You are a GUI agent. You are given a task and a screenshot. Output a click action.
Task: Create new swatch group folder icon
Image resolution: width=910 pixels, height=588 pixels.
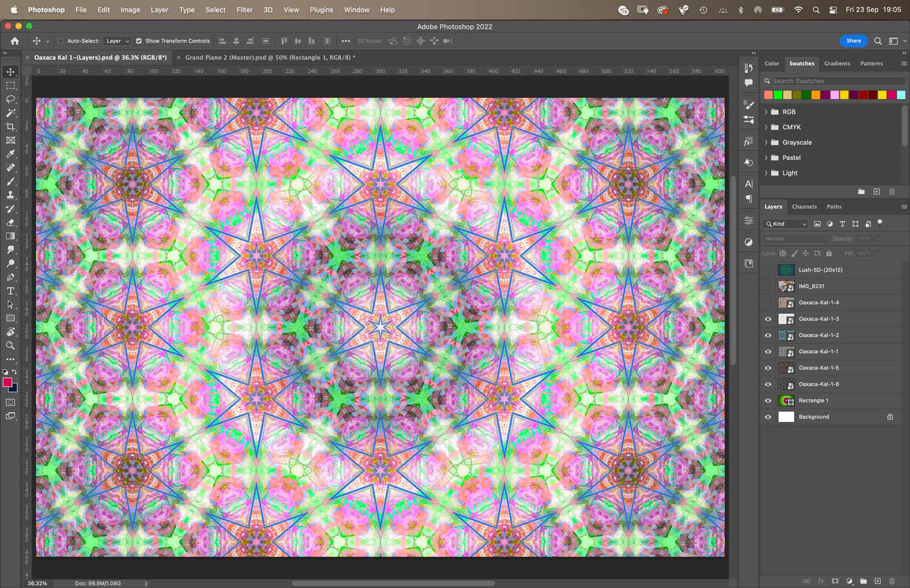pos(861,192)
